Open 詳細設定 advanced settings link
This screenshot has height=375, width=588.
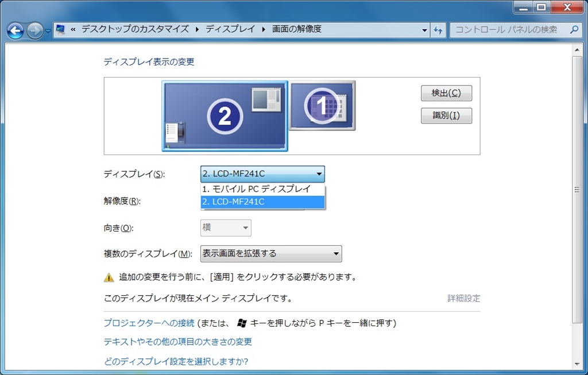point(463,299)
